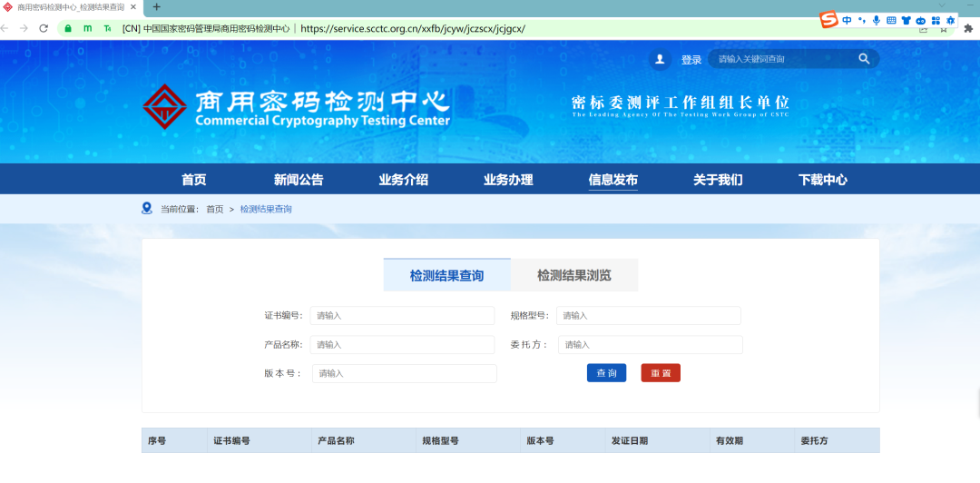Switch to the 检测结果浏览 tab
The width and height of the screenshot is (980, 483).
click(573, 275)
